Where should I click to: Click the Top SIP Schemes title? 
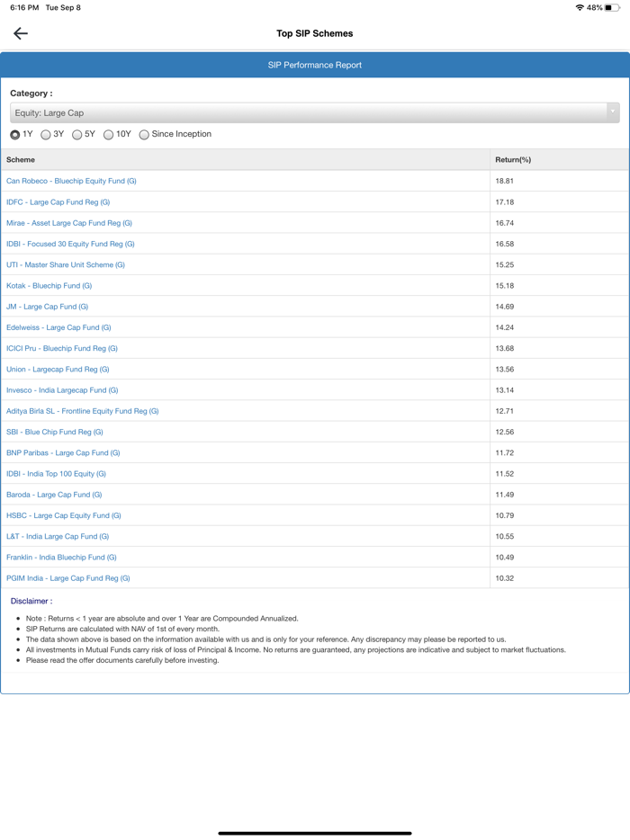pyautogui.click(x=315, y=33)
